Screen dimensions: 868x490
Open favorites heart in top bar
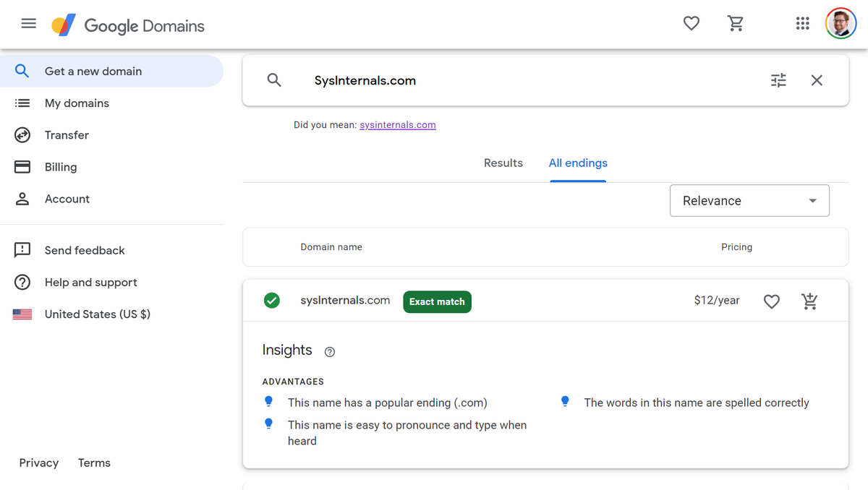pos(692,24)
